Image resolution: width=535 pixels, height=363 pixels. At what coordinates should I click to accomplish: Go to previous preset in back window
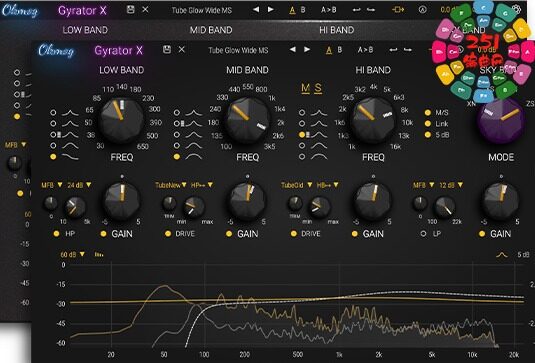[256, 10]
